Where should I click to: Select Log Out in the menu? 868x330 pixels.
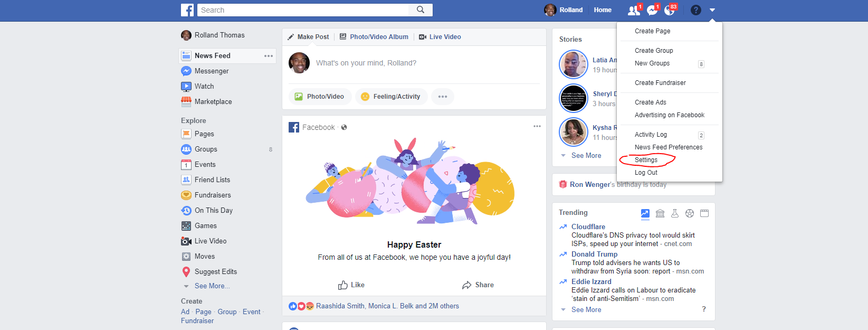click(646, 173)
